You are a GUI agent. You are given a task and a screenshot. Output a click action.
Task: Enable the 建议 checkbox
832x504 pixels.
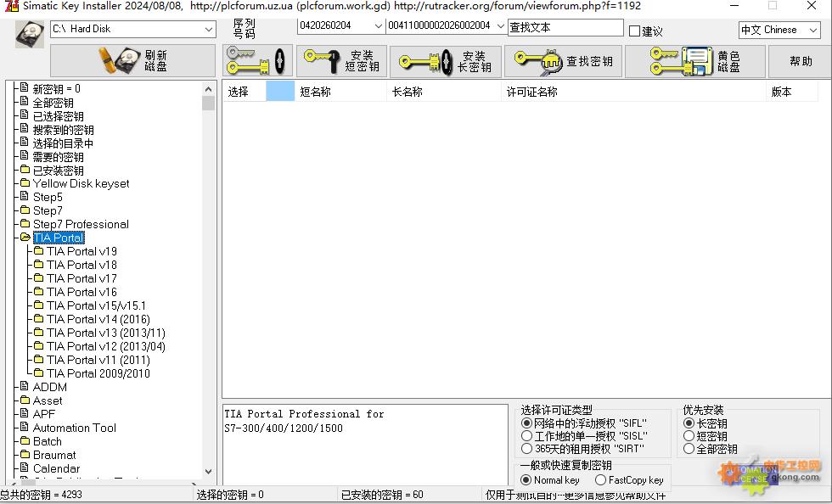coord(635,31)
